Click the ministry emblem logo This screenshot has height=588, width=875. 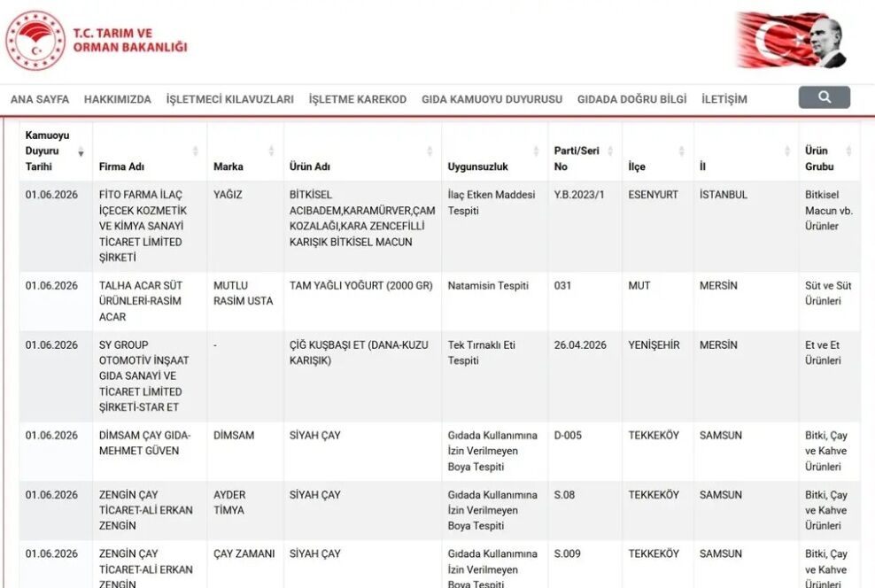[x=35, y=41]
